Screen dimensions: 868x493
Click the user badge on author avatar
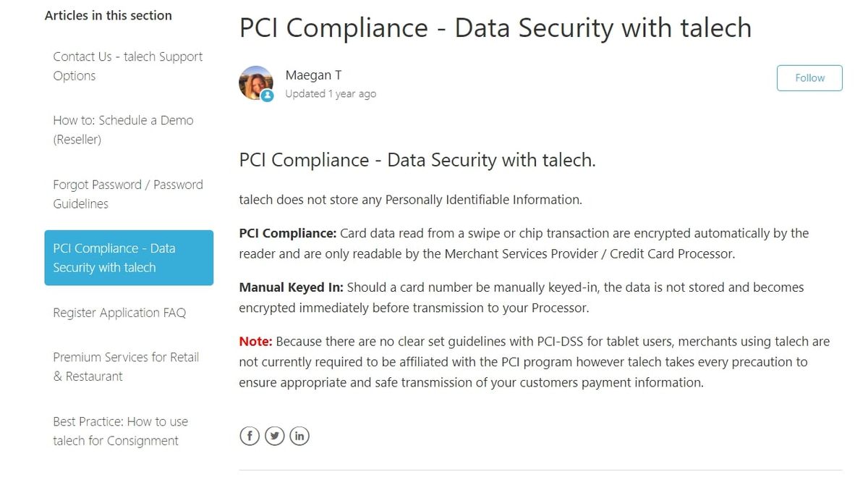click(268, 95)
